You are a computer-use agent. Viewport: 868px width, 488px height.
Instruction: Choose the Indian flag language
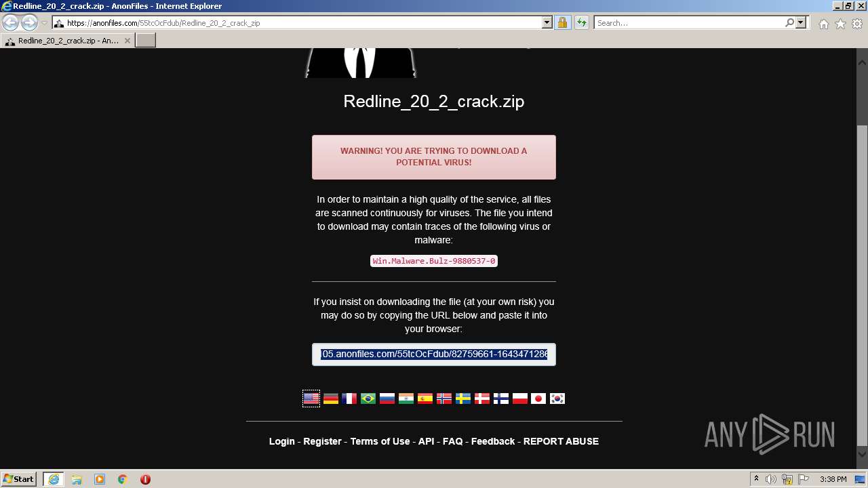[406, 399]
